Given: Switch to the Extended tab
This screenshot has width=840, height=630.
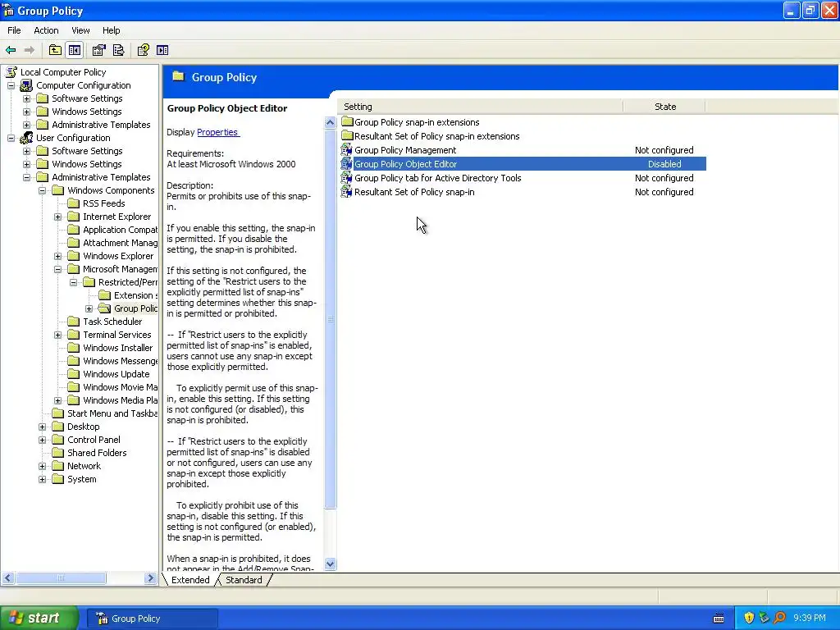Looking at the screenshot, I should (x=190, y=580).
